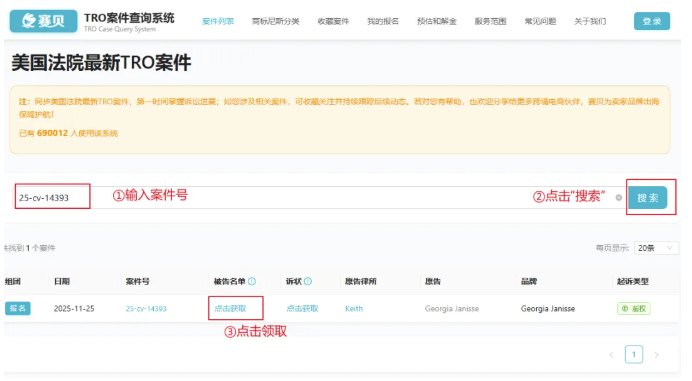Image resolution: width=692 pixels, height=381 pixels.
Task: Open 常见问题 page
Action: (x=540, y=21)
